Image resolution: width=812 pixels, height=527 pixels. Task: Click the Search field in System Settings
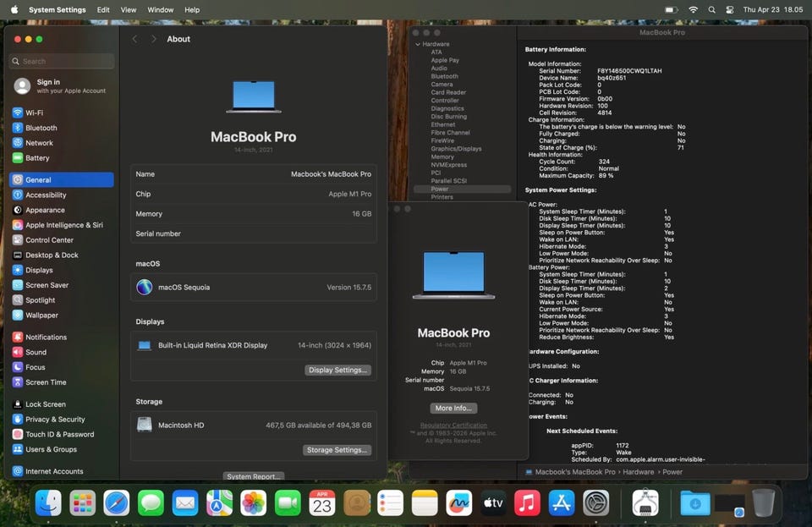(62, 62)
